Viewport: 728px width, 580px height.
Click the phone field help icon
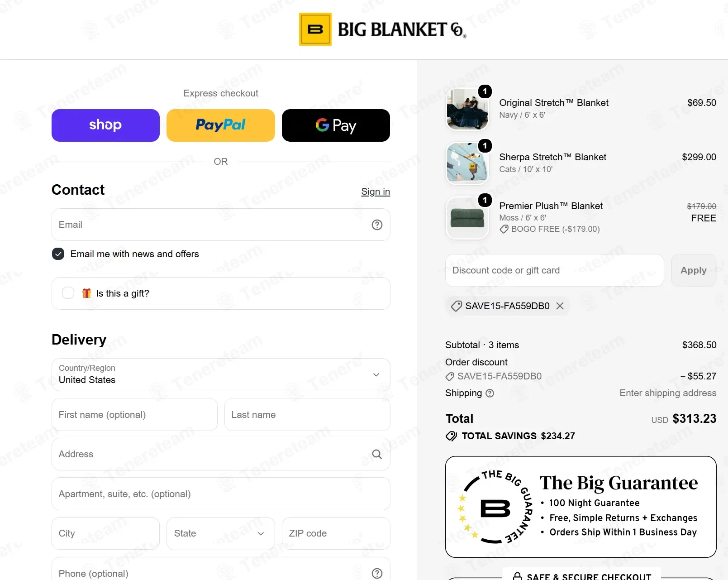point(377,573)
